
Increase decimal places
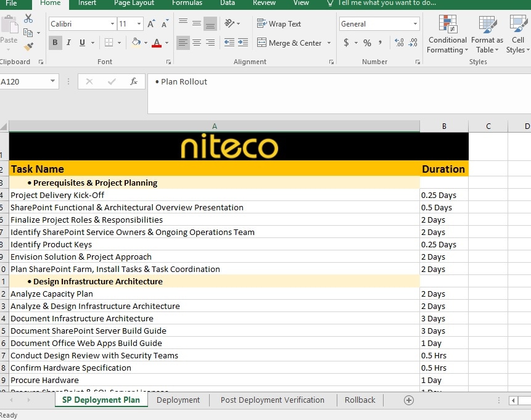[399, 43]
